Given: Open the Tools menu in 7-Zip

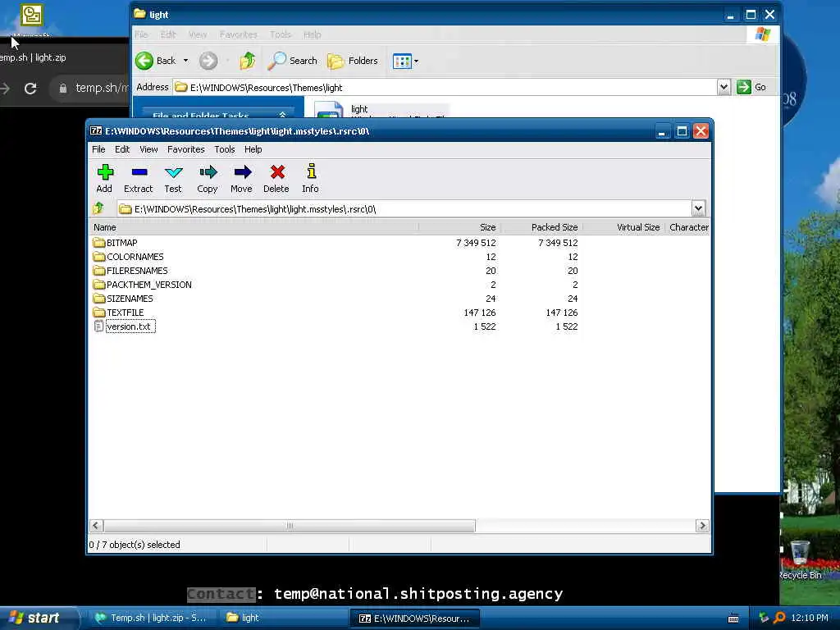Looking at the screenshot, I should (x=225, y=149).
